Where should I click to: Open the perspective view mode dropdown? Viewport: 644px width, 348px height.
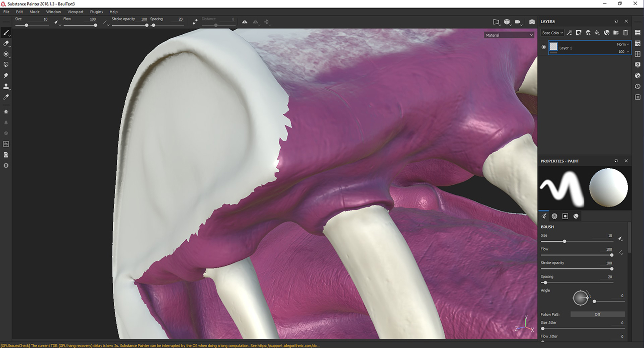[x=496, y=22]
